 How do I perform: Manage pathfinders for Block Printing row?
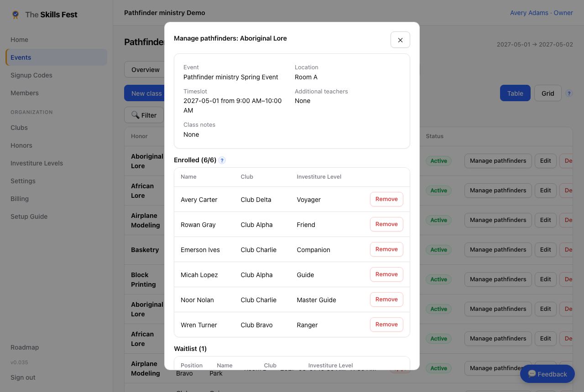(x=498, y=279)
